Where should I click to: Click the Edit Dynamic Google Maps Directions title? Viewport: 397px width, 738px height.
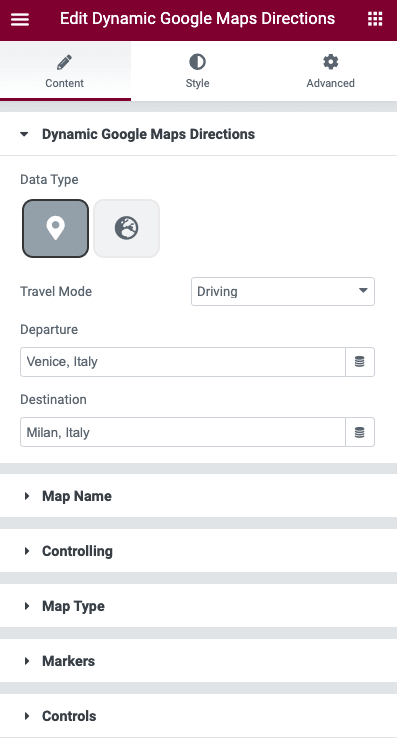[x=197, y=19]
